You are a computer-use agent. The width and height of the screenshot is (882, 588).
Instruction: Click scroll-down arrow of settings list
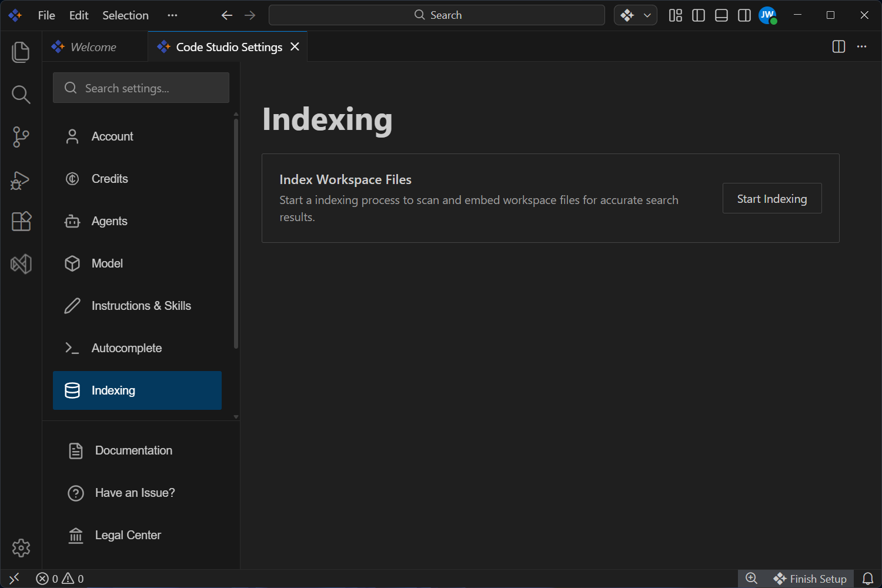point(236,417)
